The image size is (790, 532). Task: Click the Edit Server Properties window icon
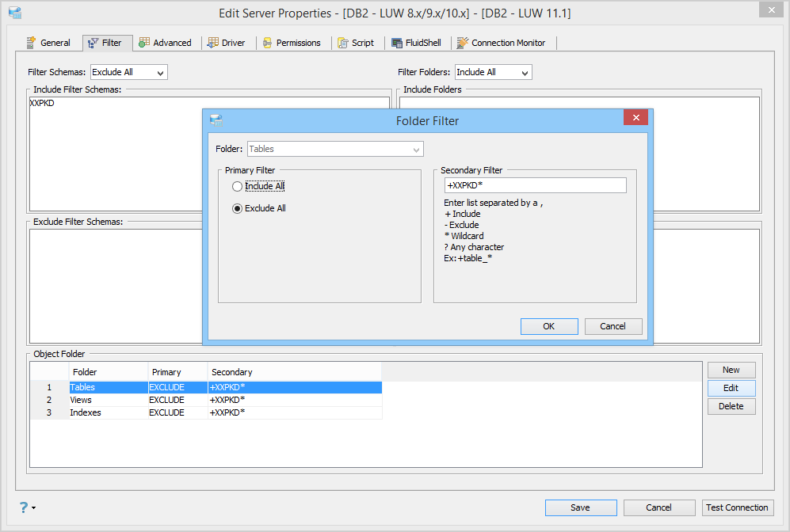tap(15, 13)
